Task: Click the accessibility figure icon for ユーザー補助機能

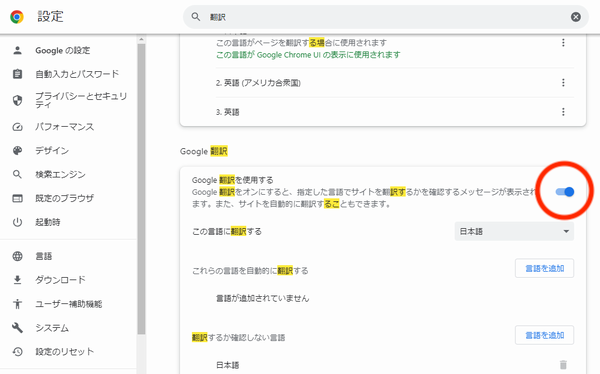Action: (x=17, y=304)
